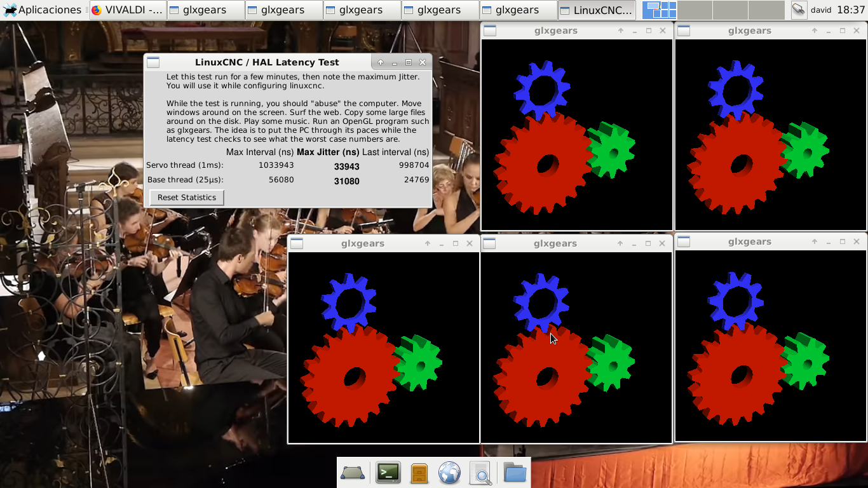Activate the LinuxCNC taskbar button
The width and height of the screenshot is (868, 488).
click(597, 10)
